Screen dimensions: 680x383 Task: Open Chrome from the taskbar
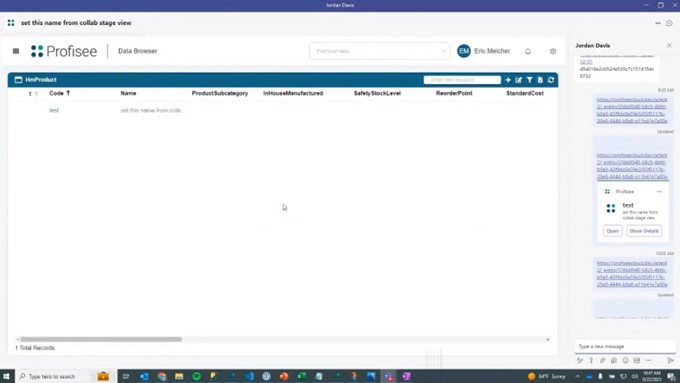click(162, 376)
